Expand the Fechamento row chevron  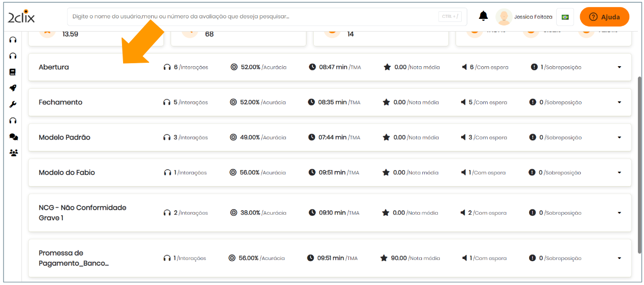(619, 102)
